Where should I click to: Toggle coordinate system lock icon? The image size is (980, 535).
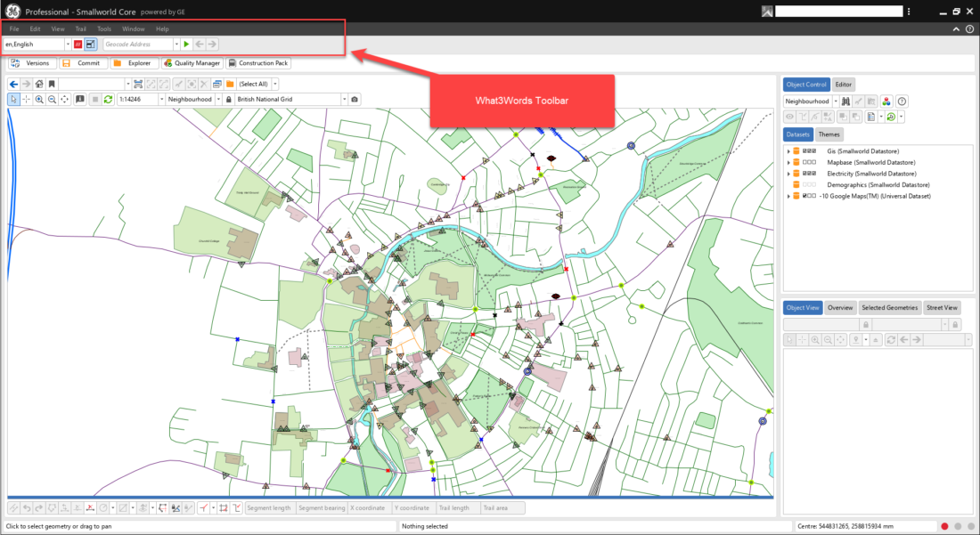[229, 100]
